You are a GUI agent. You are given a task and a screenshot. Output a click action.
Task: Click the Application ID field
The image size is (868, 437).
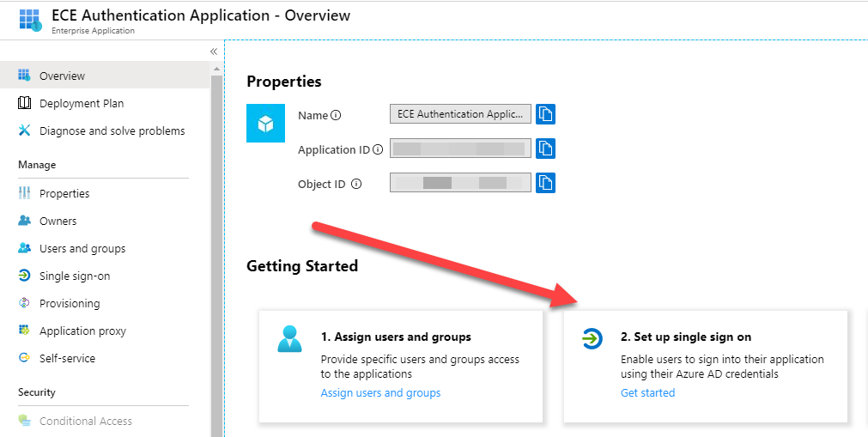460,149
